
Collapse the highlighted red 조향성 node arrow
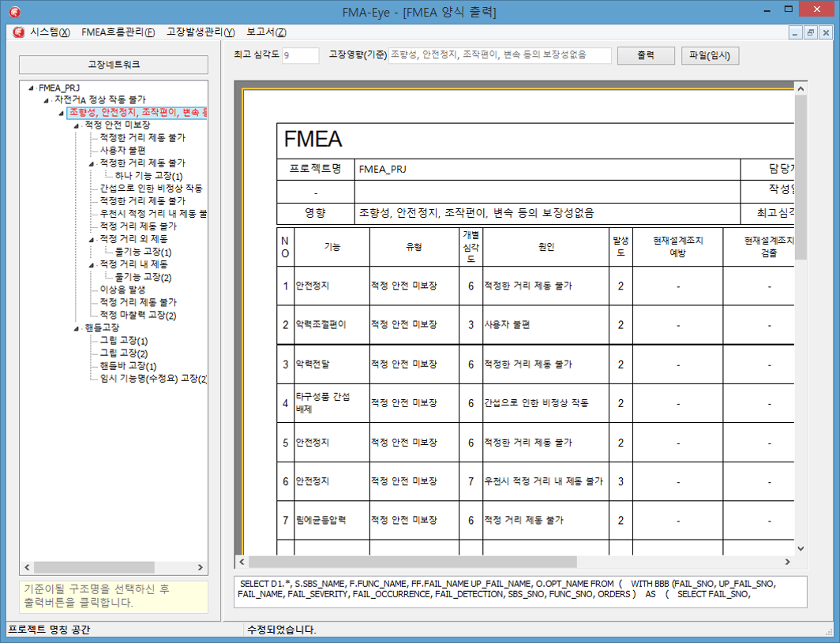[61, 113]
